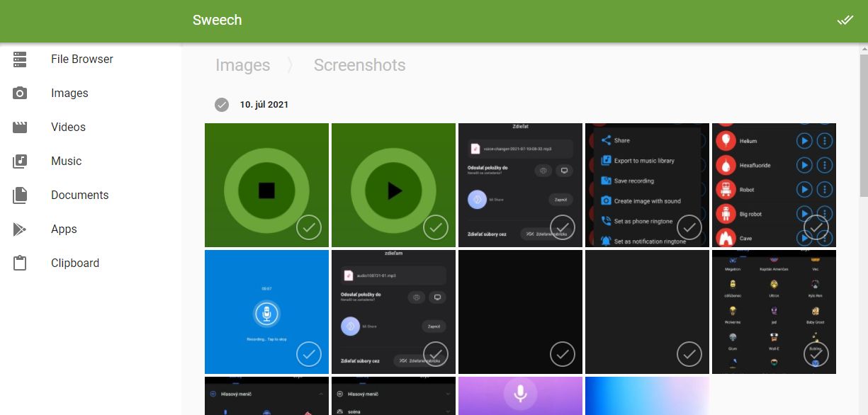
Task: Go to Images breadcrumb
Action: (242, 65)
